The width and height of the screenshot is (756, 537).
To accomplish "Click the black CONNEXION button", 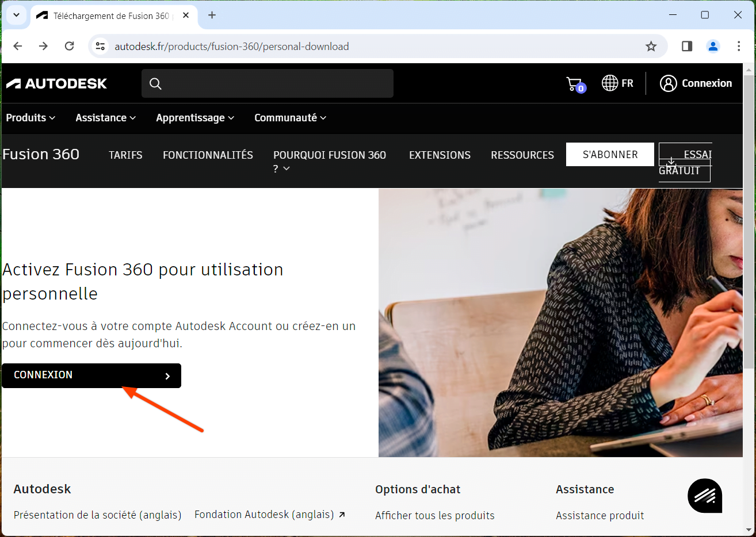I will (91, 375).
